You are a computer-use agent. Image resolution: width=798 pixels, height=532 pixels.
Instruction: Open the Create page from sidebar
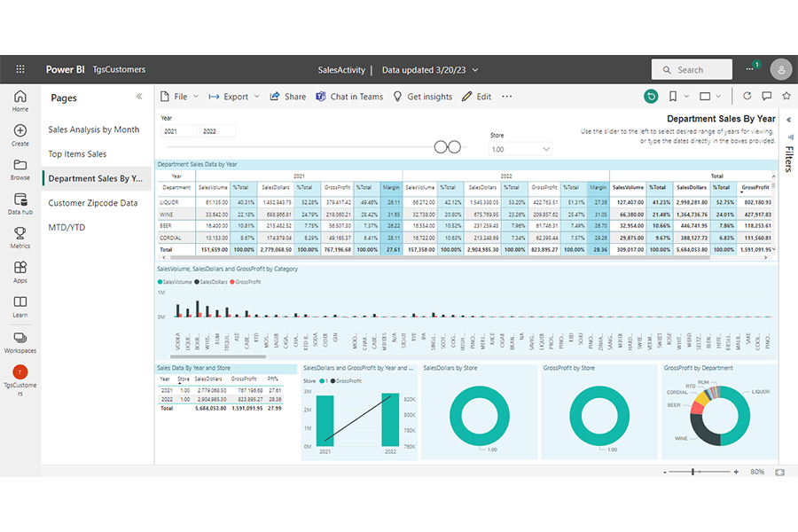click(x=20, y=136)
